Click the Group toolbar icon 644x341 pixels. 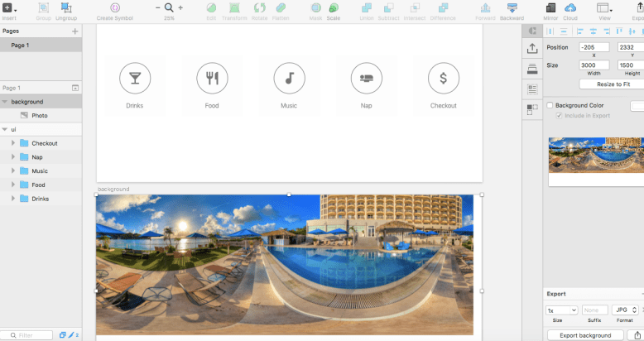coord(44,8)
